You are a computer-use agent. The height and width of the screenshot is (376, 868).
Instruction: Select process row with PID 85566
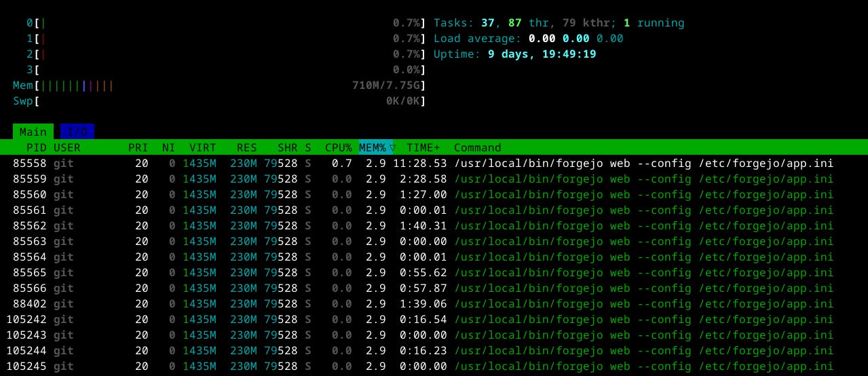tap(434, 288)
